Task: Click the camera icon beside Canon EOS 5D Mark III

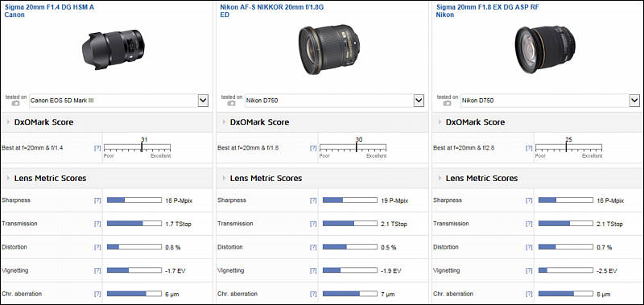Action: (x=15, y=104)
